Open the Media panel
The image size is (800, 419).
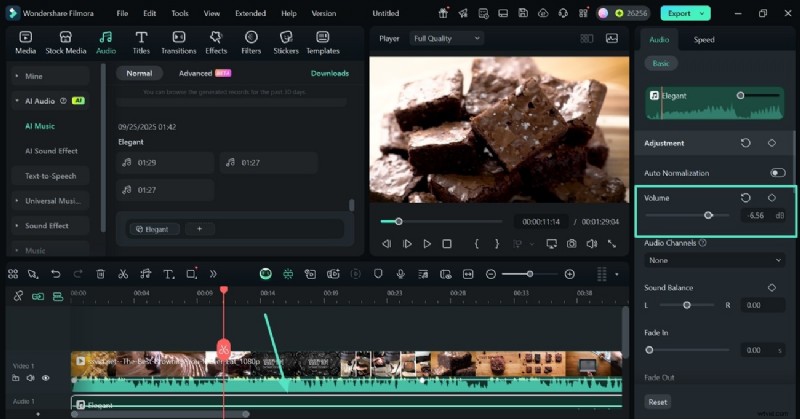coord(26,42)
